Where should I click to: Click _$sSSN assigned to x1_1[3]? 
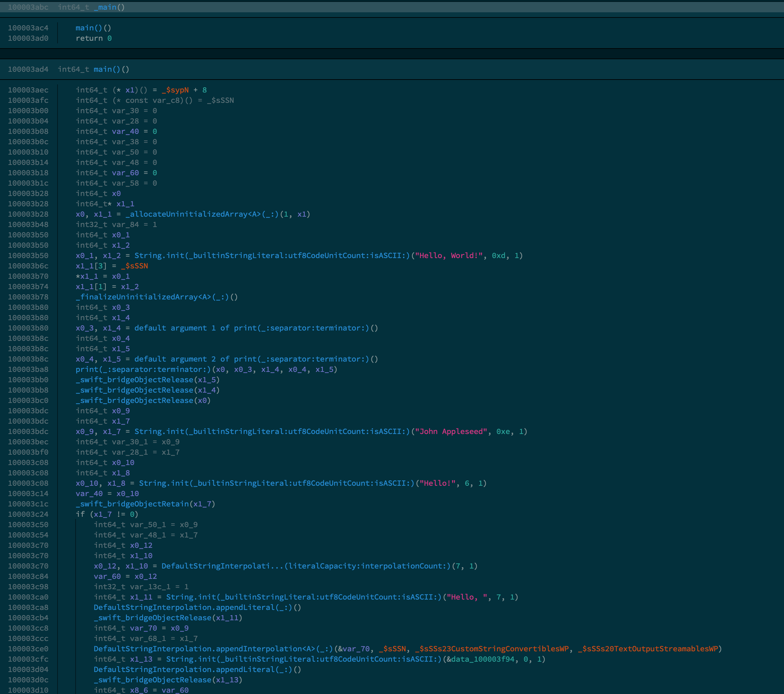point(134,266)
